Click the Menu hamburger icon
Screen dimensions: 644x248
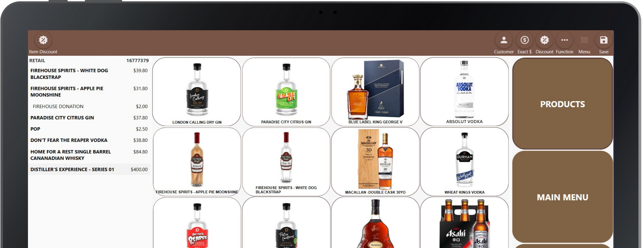pos(584,40)
